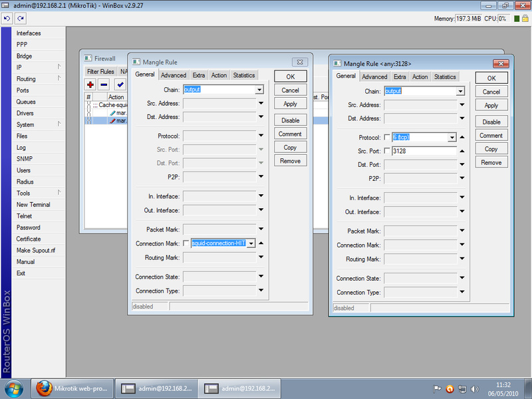Select the Cache-squid comment row in Firewall list

[106, 105]
